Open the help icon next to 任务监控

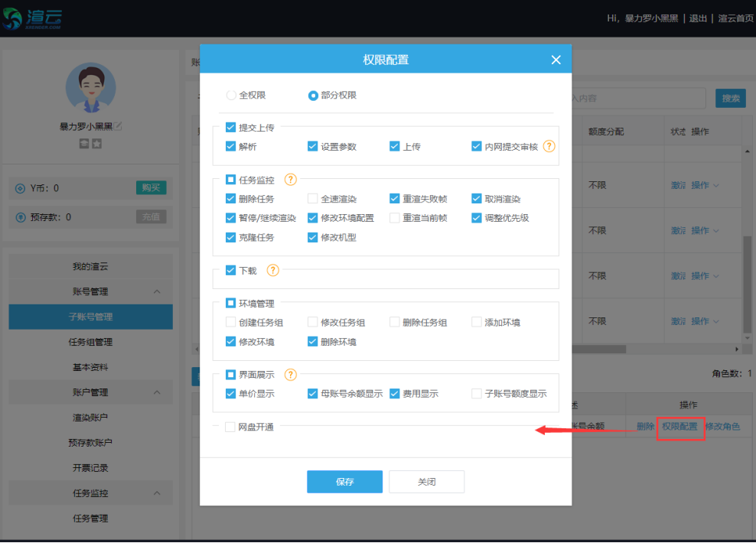click(x=289, y=180)
